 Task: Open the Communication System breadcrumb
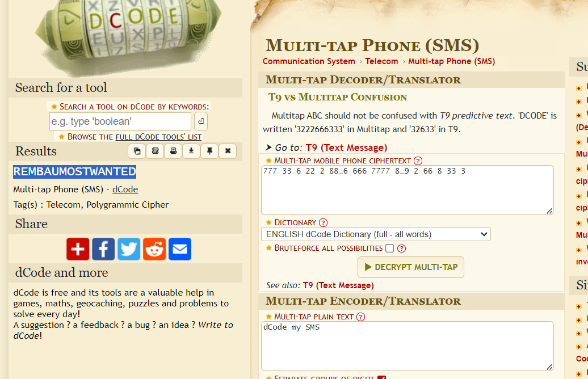pos(309,61)
